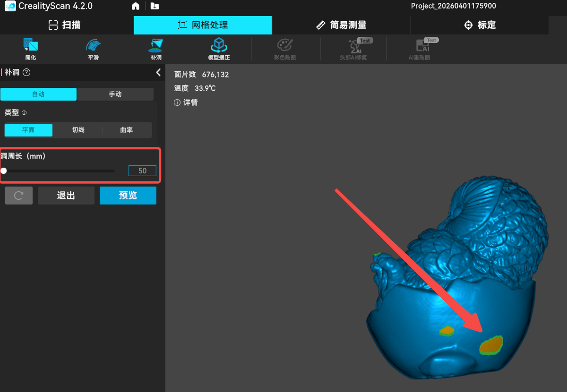567x392 pixels.
Task: Go to the home icon in title bar
Action: click(136, 6)
